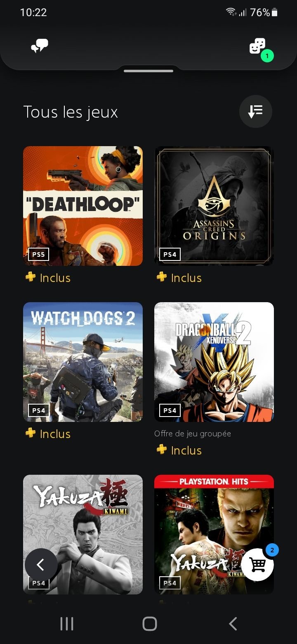Tap the drag handle under the top bar
This screenshot has height=644, width=297.
point(148,71)
